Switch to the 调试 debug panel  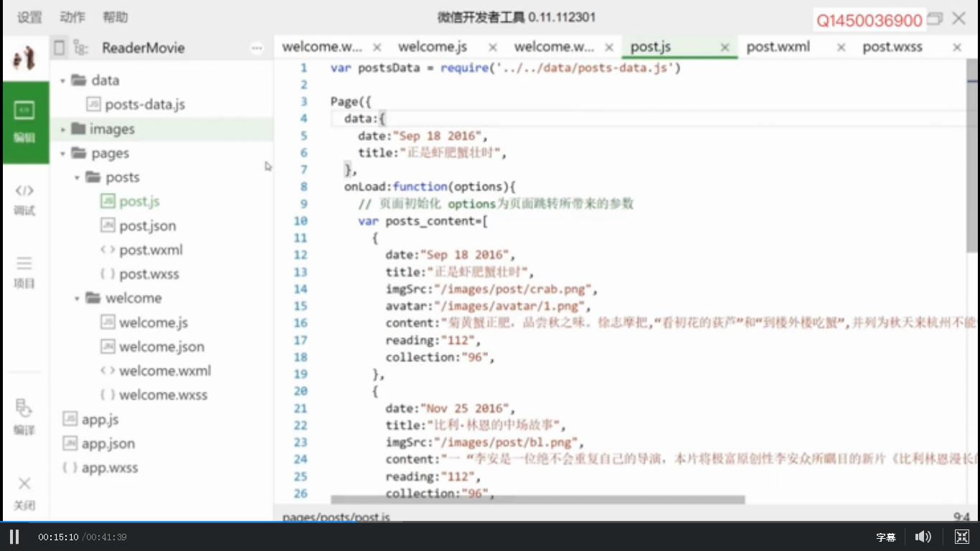24,199
